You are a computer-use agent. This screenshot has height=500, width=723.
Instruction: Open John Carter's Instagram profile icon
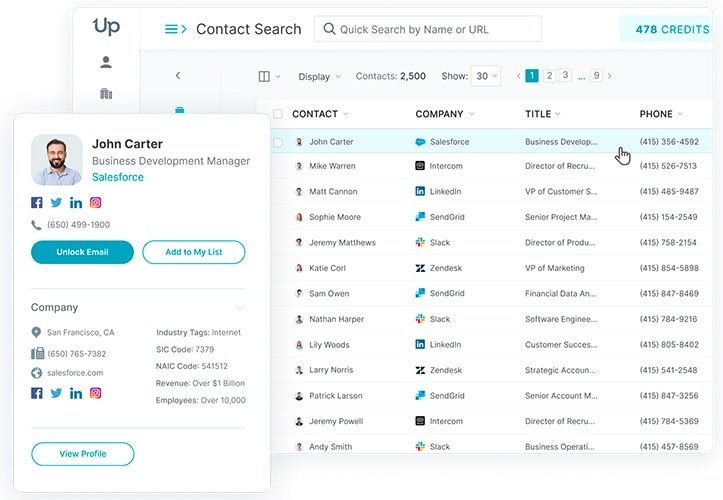(x=95, y=202)
